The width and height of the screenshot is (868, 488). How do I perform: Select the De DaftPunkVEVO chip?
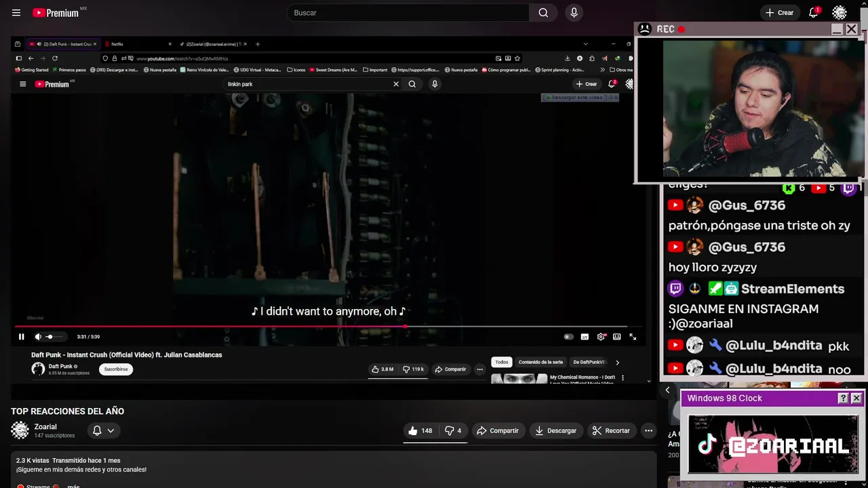tap(589, 362)
